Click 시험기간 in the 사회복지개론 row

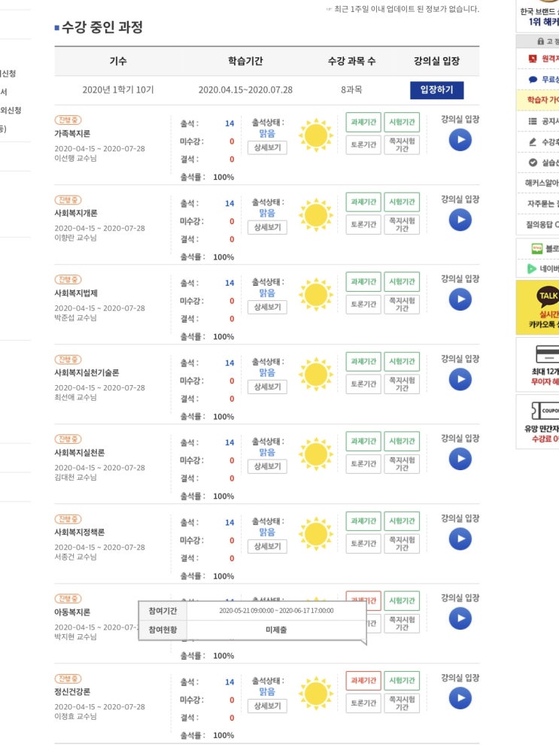[x=402, y=202]
